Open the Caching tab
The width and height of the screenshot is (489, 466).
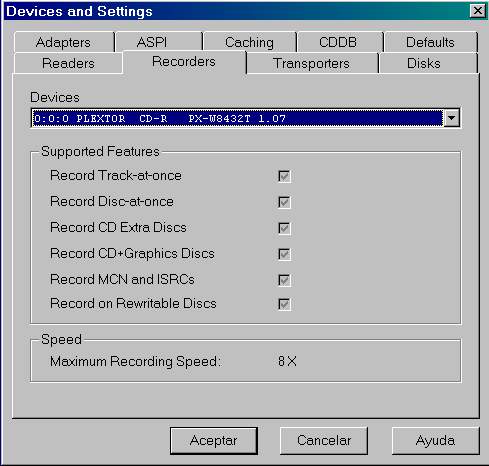[x=249, y=42]
